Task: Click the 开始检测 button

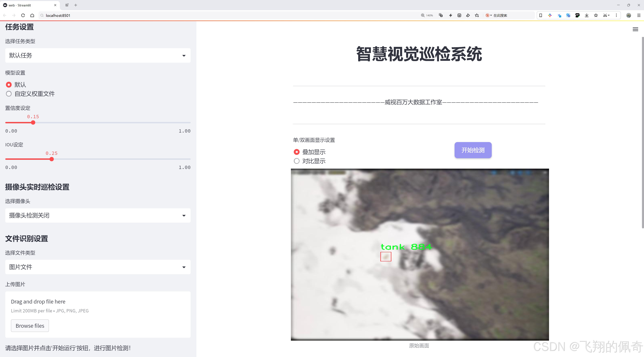Action: pos(473,150)
